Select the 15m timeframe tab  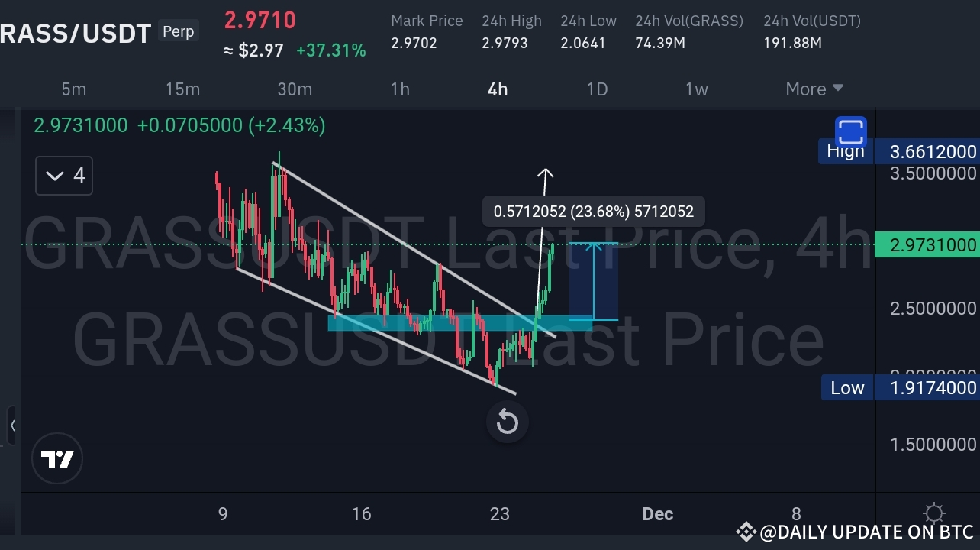(x=182, y=89)
